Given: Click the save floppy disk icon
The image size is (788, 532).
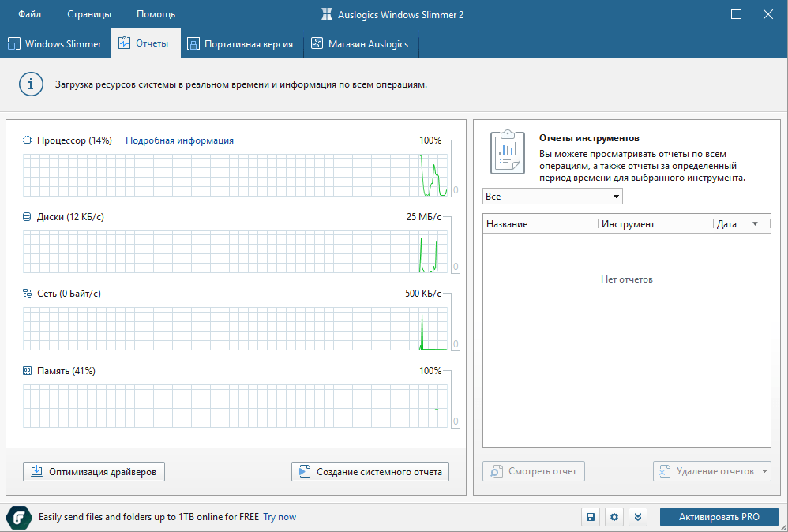Looking at the screenshot, I should click(591, 517).
